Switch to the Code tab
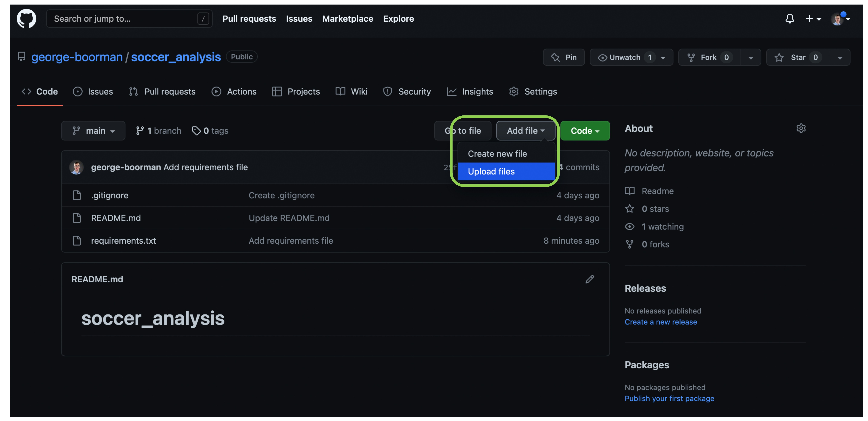The height and width of the screenshot is (421, 868). pyautogui.click(x=40, y=91)
